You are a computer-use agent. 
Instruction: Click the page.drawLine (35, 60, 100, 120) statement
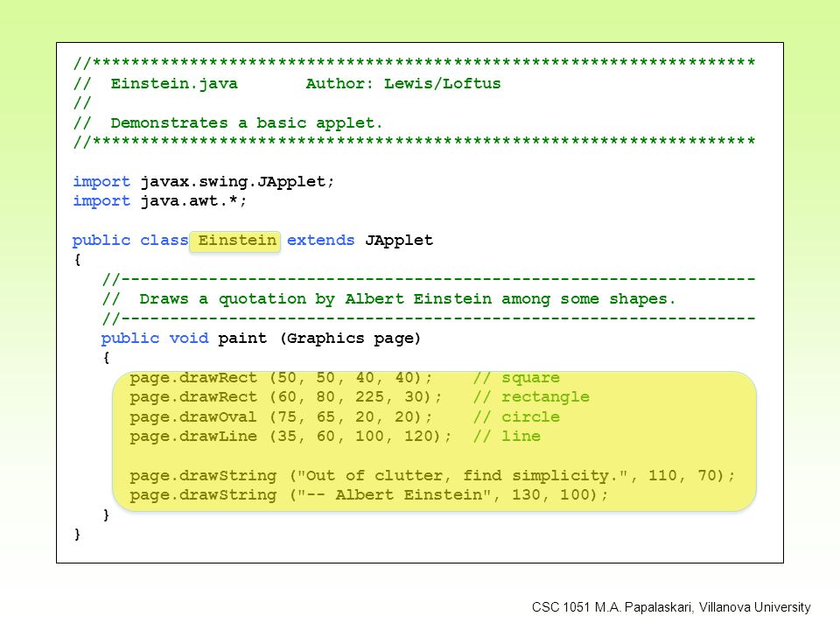pyautogui.click(x=290, y=436)
